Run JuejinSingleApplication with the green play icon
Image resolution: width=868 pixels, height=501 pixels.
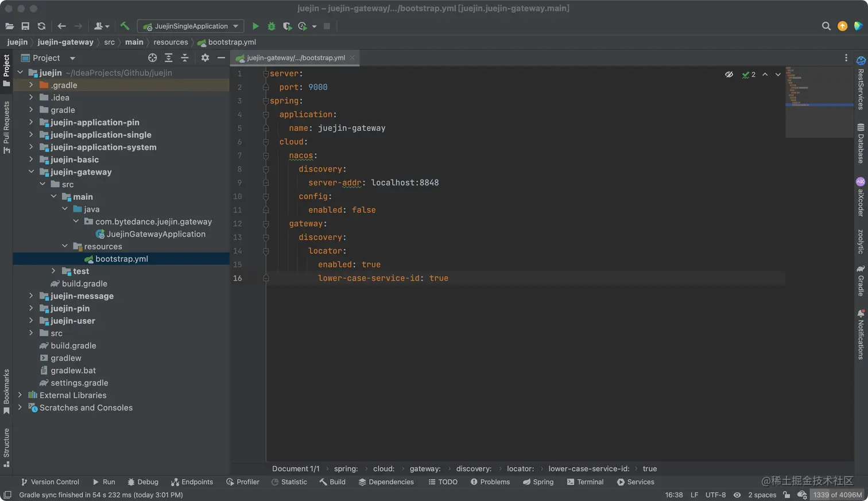255,26
